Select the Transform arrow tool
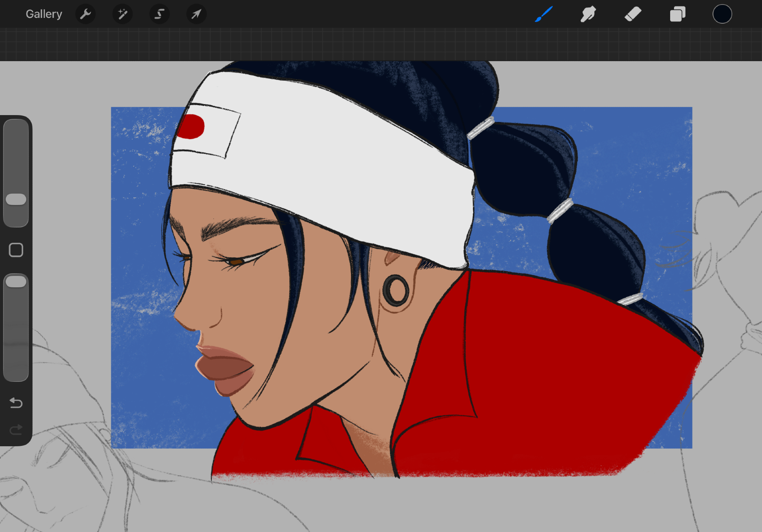Screen dimensions: 762x532 [196, 14]
